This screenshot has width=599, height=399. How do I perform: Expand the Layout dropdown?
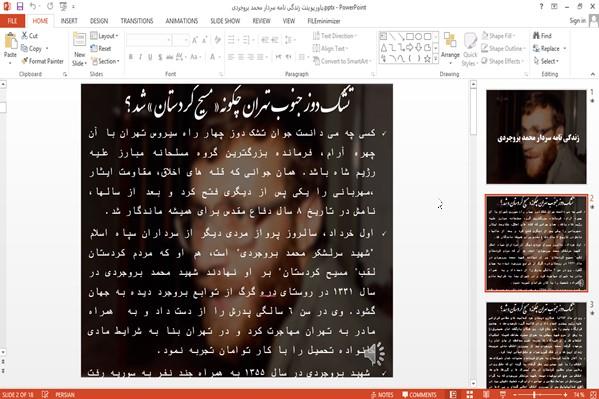pyautogui.click(x=104, y=36)
